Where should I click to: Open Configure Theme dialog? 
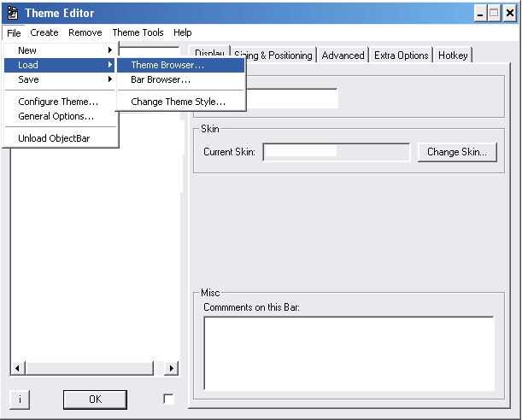(x=60, y=102)
